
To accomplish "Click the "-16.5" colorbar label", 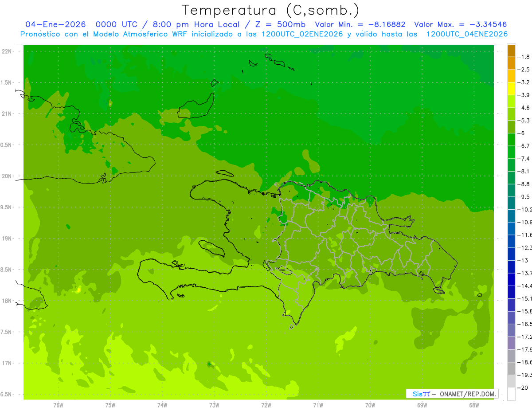I will pos(525,324).
